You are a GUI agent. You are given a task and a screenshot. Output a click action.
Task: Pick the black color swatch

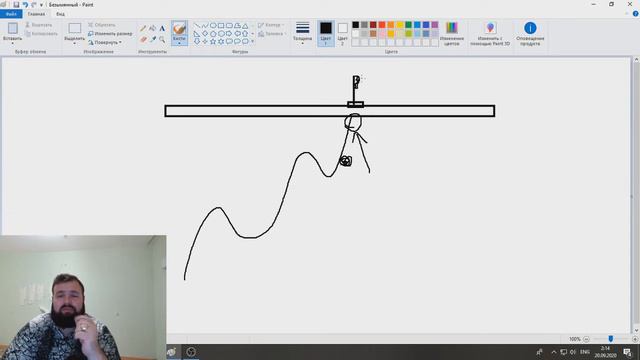tap(356, 25)
